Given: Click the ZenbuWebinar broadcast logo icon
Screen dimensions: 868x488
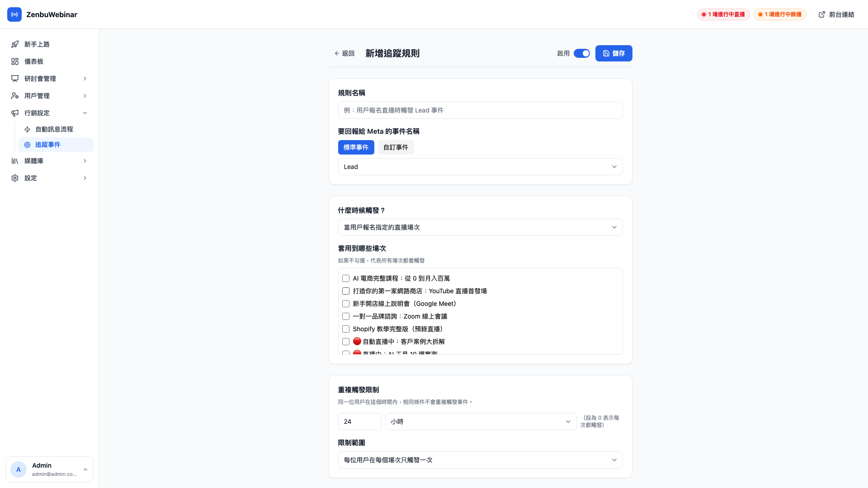Looking at the screenshot, I should (x=14, y=14).
